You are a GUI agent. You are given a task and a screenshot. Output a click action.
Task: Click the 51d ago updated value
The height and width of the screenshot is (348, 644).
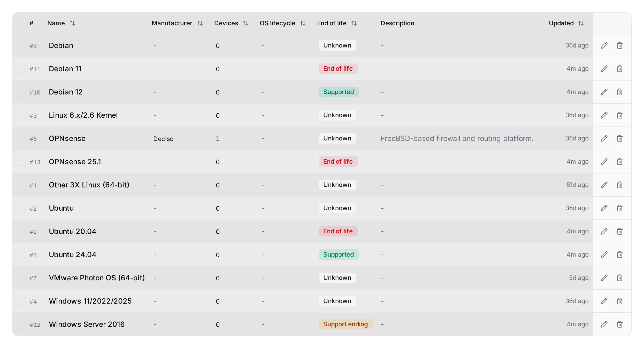pos(578,185)
